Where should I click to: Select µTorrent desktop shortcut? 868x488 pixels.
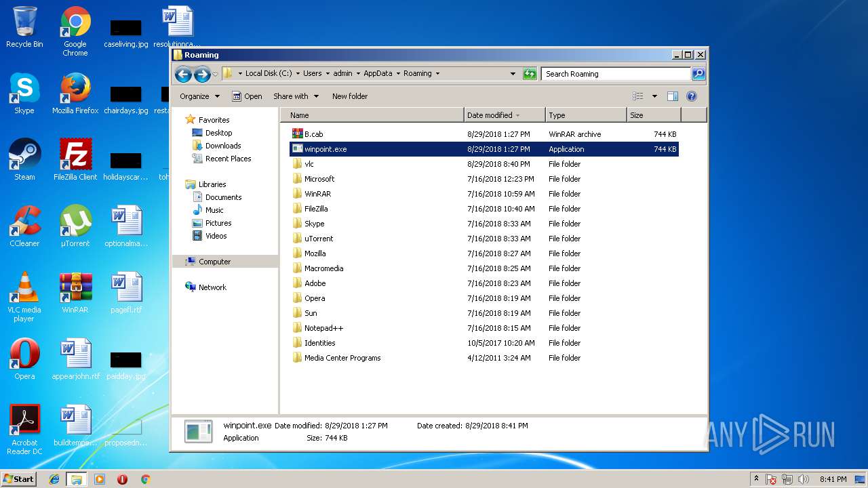75,226
